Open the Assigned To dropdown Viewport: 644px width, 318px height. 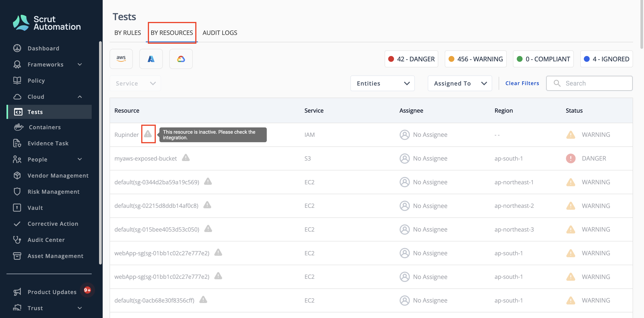(x=460, y=83)
